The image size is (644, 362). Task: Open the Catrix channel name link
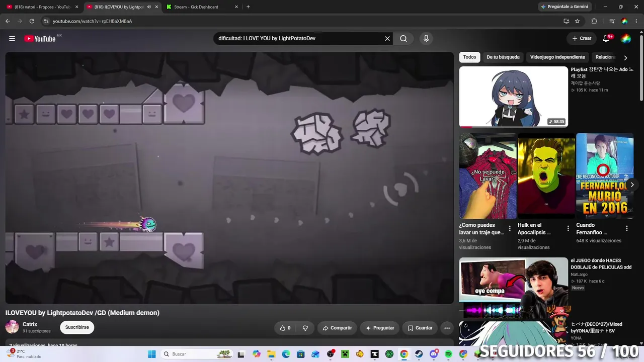coord(30,324)
